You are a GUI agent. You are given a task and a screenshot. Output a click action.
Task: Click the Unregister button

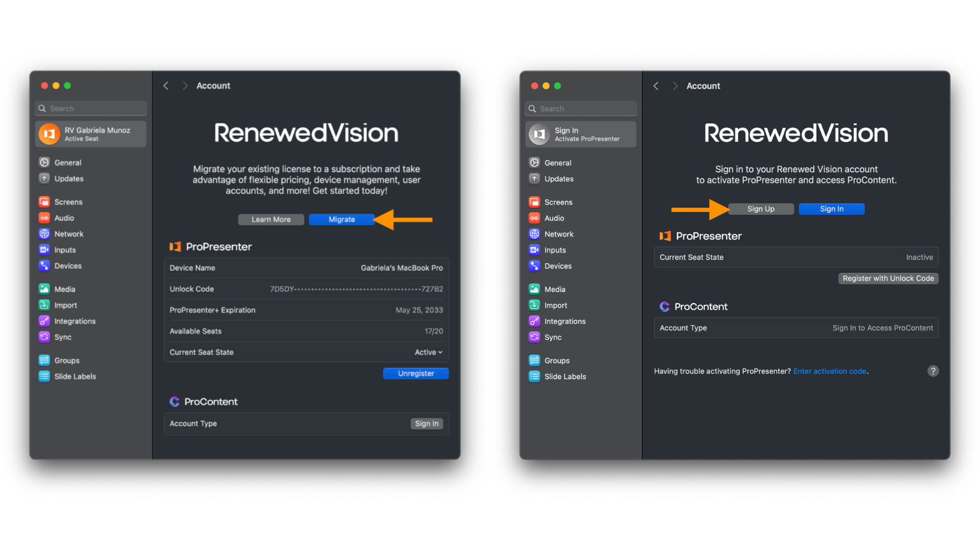click(x=416, y=373)
